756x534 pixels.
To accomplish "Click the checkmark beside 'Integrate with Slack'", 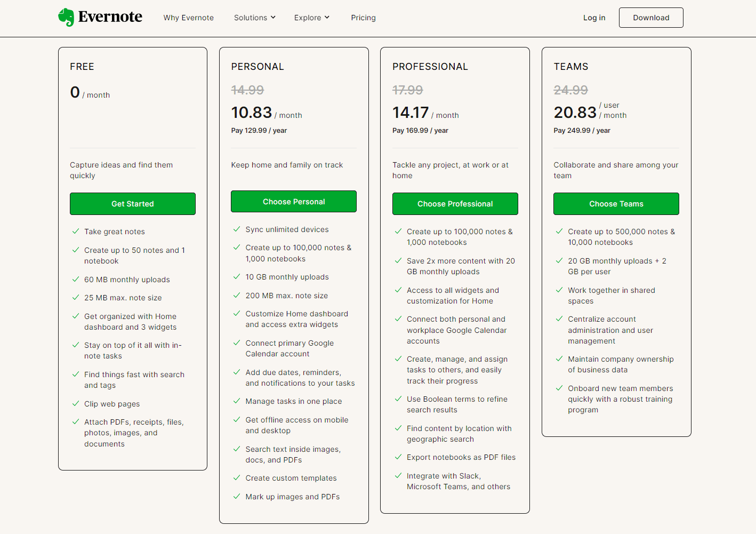I will tap(398, 475).
